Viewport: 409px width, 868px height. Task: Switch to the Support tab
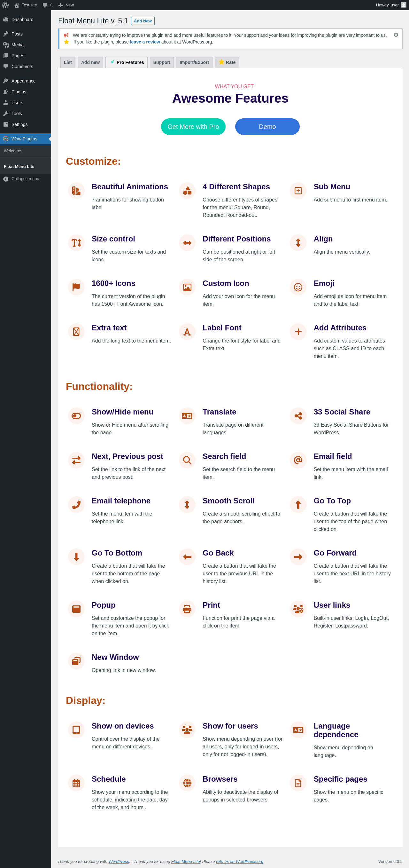pyautogui.click(x=162, y=62)
